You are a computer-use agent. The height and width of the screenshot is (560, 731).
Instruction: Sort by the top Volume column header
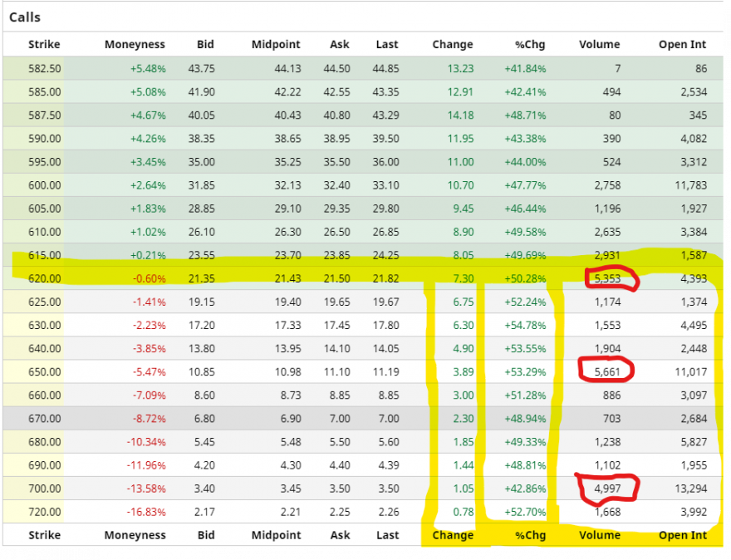pos(599,44)
